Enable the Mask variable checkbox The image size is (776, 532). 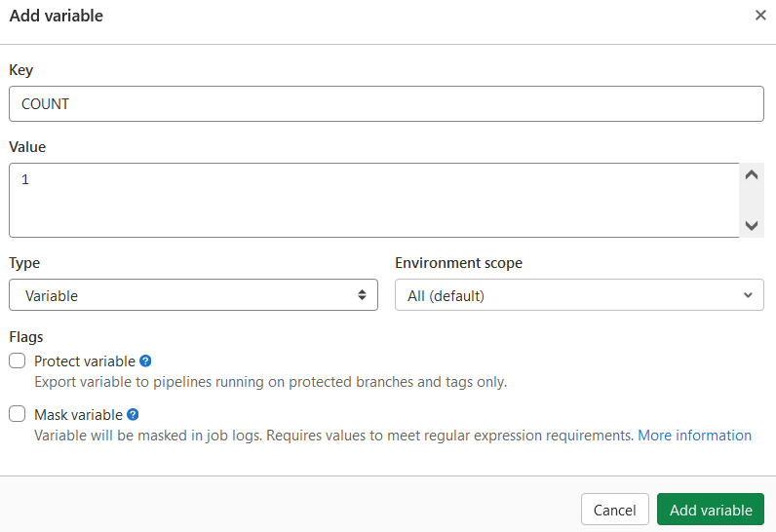pos(18,414)
